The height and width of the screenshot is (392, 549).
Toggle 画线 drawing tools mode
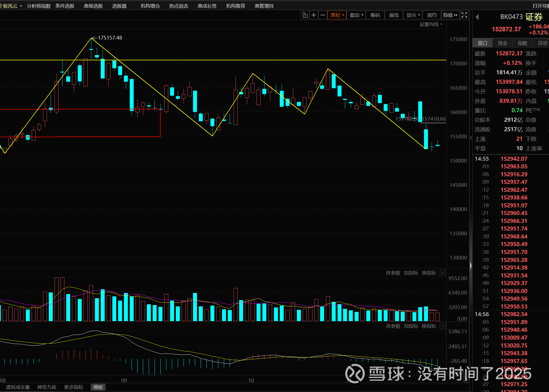coord(394,15)
